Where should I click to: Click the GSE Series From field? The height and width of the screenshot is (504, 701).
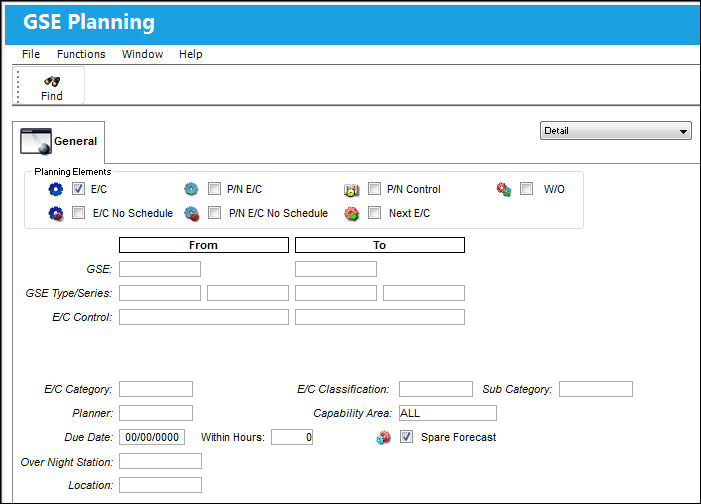[x=248, y=293]
